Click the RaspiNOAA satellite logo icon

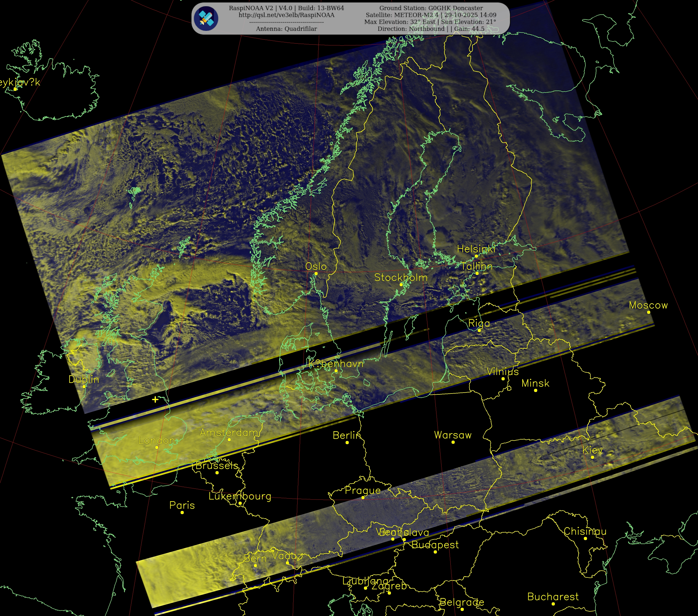[x=206, y=18]
